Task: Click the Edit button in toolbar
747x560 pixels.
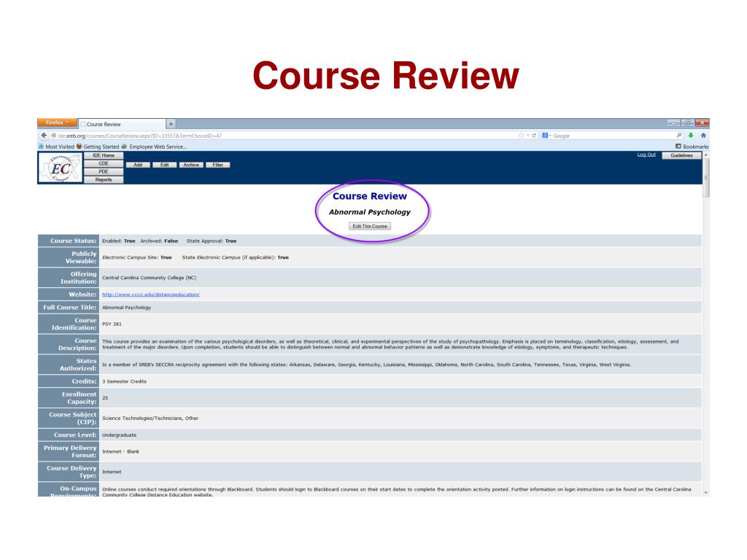Action: (165, 165)
